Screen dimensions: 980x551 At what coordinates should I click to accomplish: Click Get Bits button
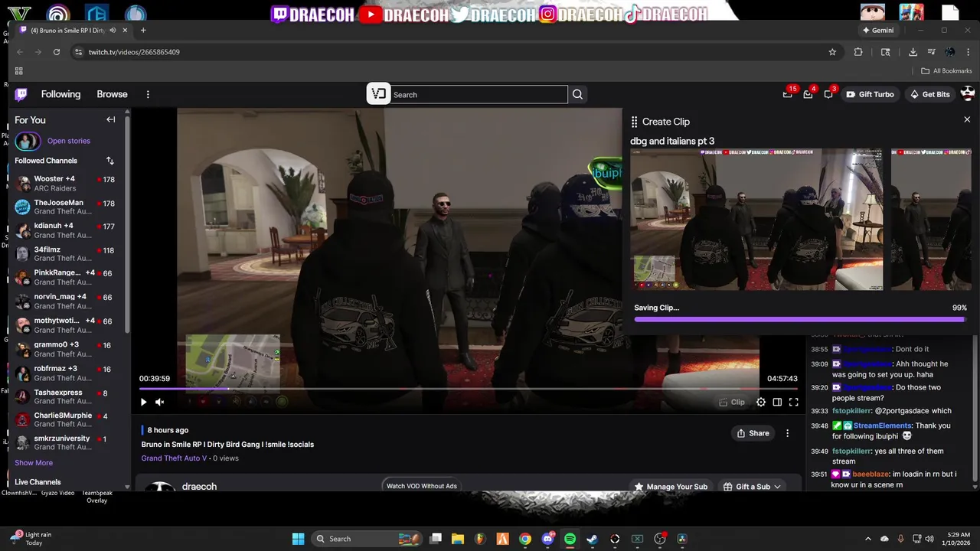point(929,94)
